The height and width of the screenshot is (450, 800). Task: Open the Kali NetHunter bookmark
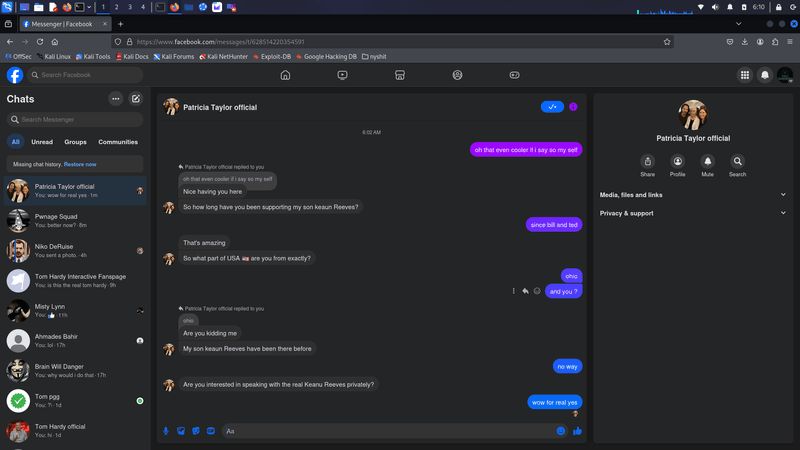tap(223, 57)
